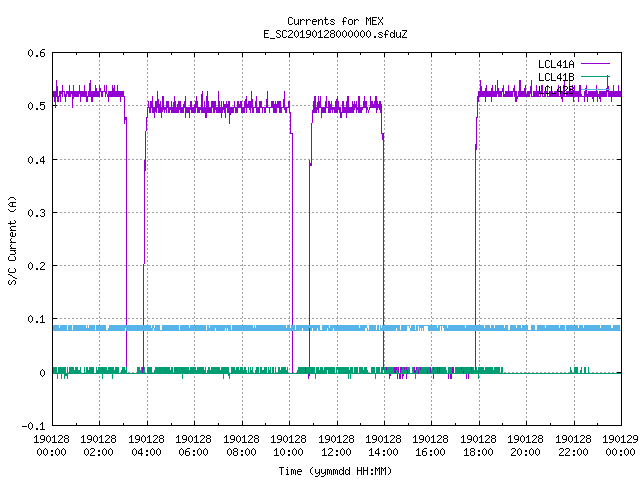Click the x-axis label "Time (yymmdd HH:MM)"
This screenshot has width=640, height=480.
coord(335,471)
